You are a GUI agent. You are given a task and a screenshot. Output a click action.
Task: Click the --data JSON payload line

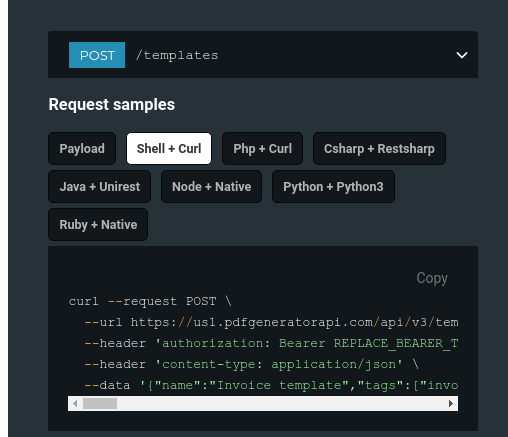coord(271,385)
